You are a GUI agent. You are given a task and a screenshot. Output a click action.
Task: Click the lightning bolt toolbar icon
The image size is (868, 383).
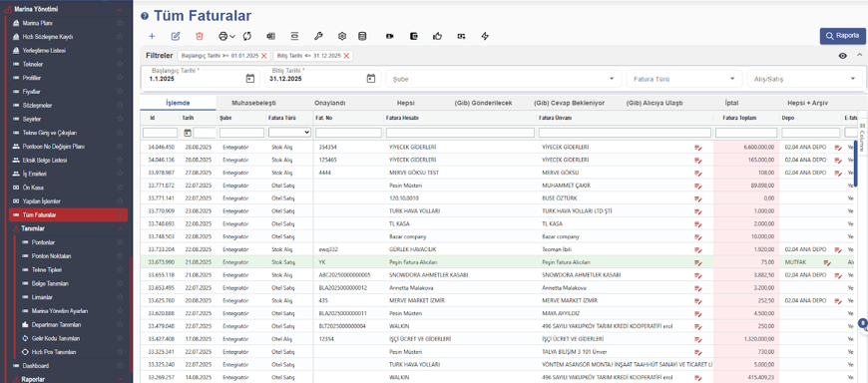point(486,36)
